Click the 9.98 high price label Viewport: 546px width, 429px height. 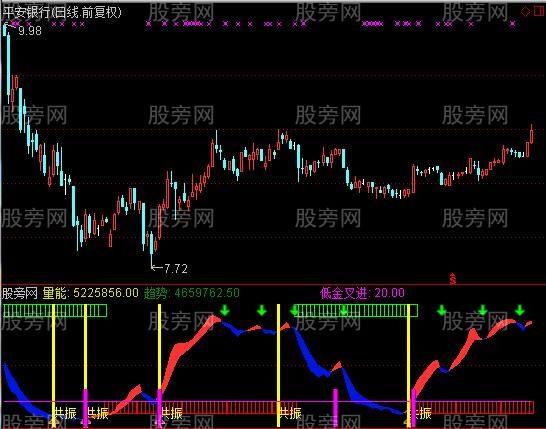(30, 31)
